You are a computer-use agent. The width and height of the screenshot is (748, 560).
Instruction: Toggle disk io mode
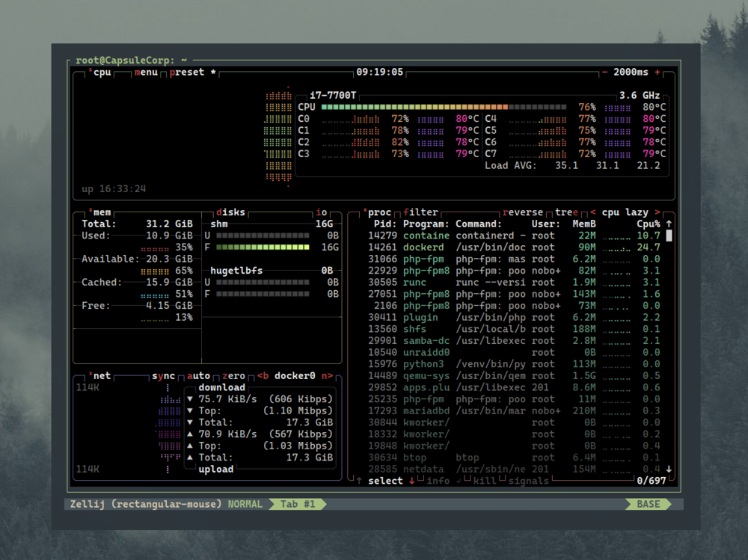tap(322, 212)
